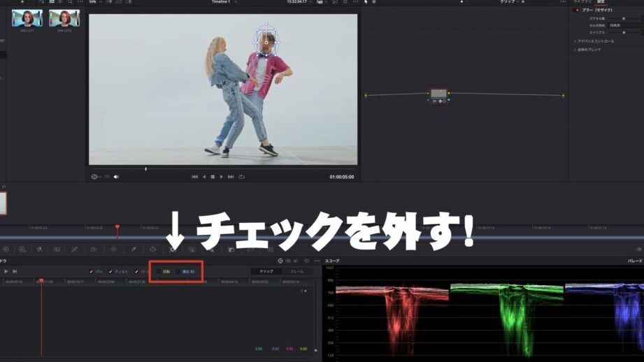Click the power window center control point
The width and height of the screenshot is (644, 362).
[x=266, y=43]
